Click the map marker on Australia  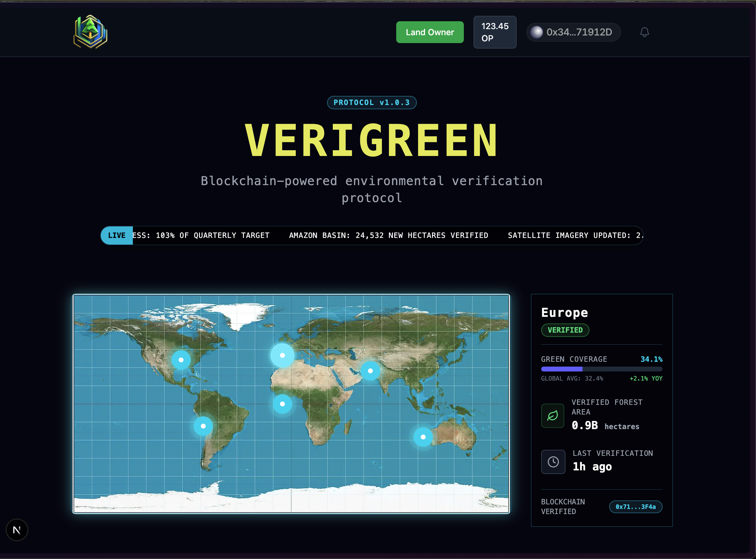pyautogui.click(x=423, y=437)
